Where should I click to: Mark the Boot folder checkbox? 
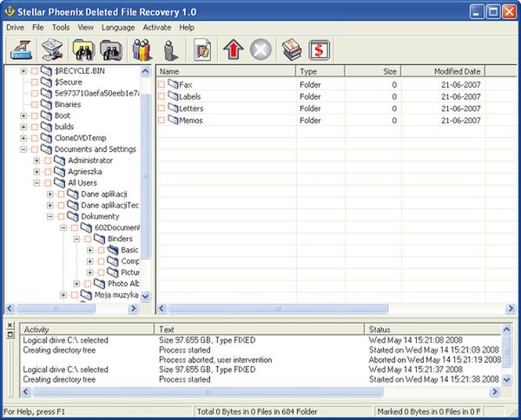(35, 116)
